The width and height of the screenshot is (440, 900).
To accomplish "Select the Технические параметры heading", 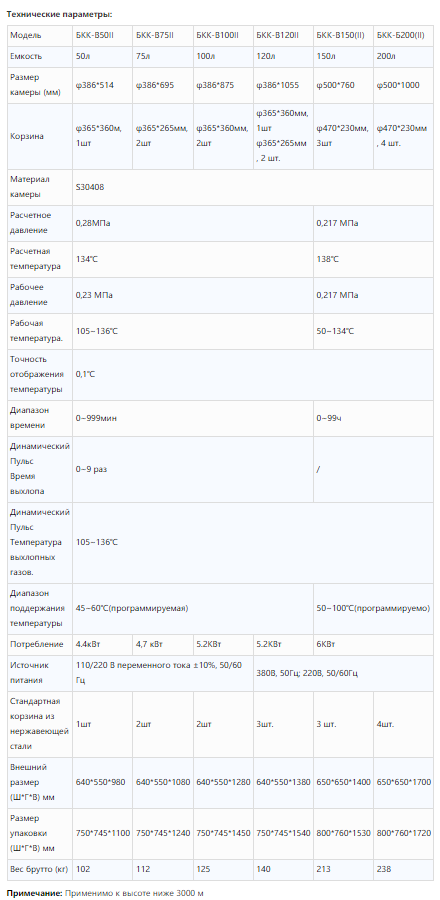I will (51, 14).
